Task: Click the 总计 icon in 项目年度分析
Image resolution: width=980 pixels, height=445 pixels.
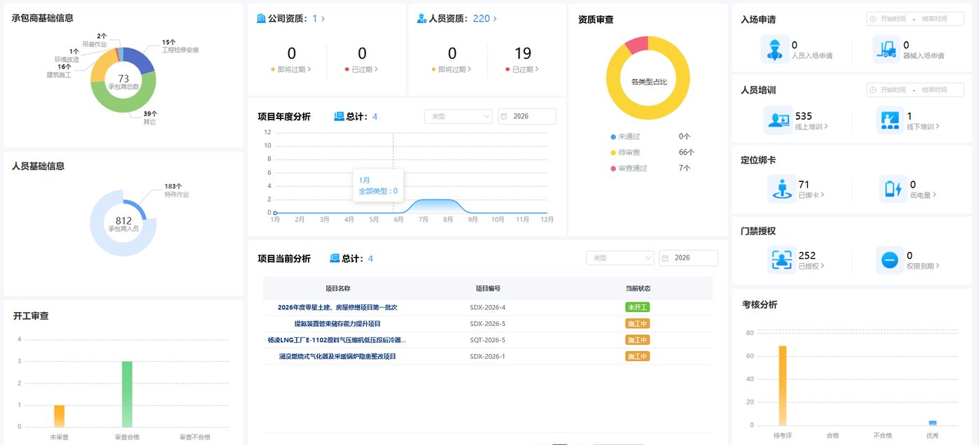Action: [339, 116]
